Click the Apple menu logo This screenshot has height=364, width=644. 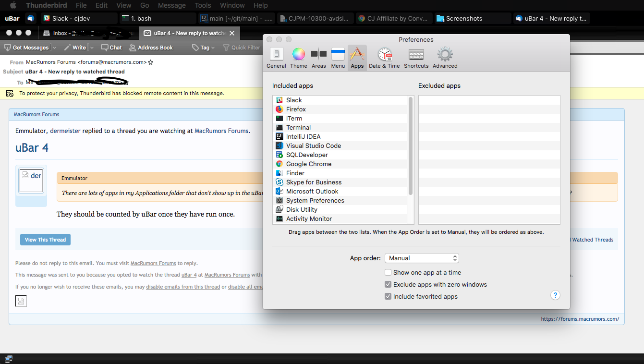tap(13, 5)
